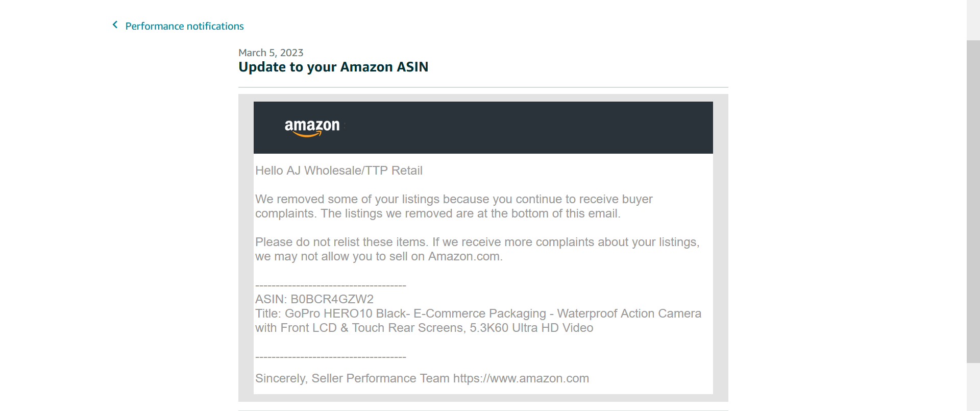Screen dimensions: 980x411
Task: Click the 'Update to your Amazon ASIN' heading
Action: [333, 67]
